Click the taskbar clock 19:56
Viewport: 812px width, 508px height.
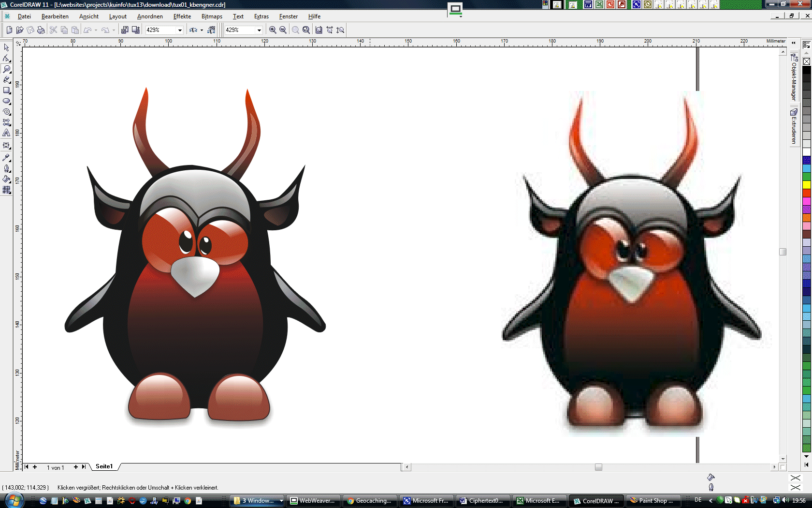point(799,501)
